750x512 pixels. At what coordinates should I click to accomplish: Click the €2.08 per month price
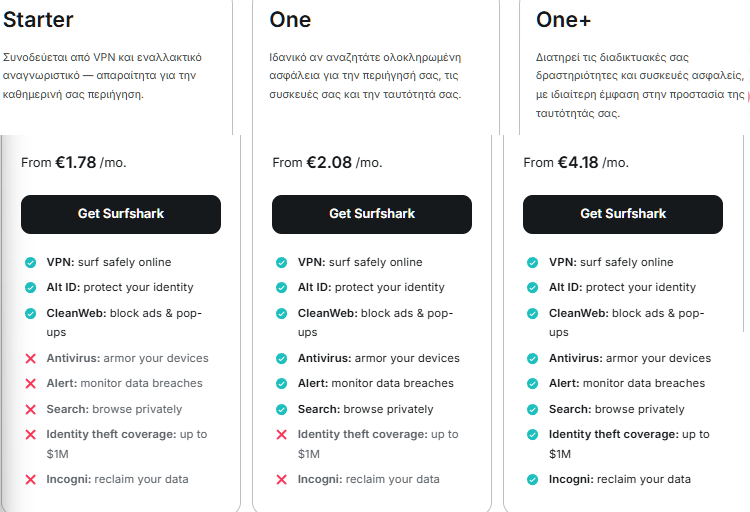[x=329, y=162]
